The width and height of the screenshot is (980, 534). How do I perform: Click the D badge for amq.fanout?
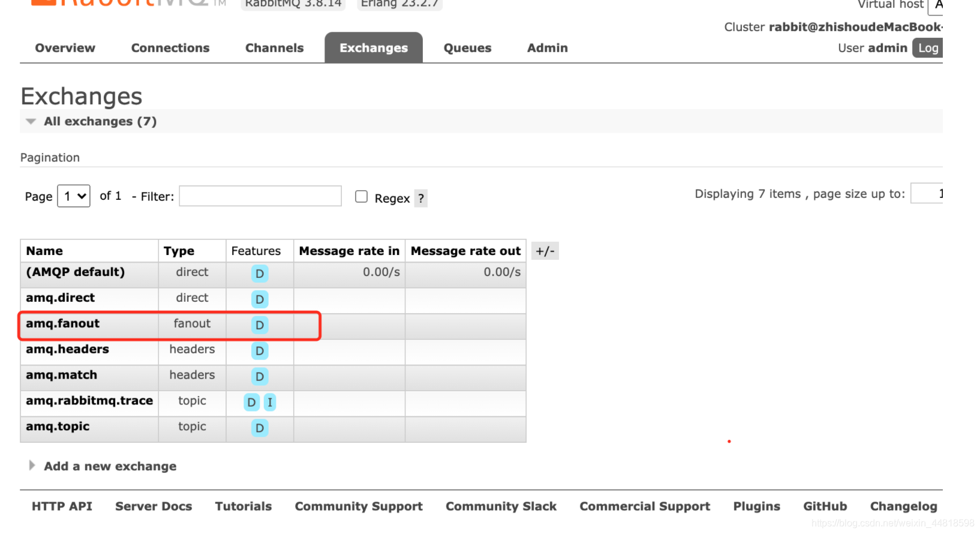pos(260,325)
